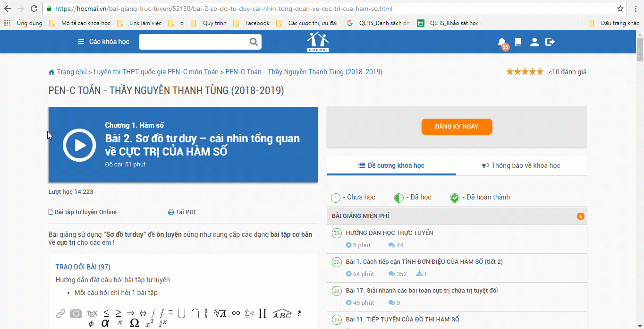Go back in browser history
The image size is (644, 329).
[x=8, y=9]
